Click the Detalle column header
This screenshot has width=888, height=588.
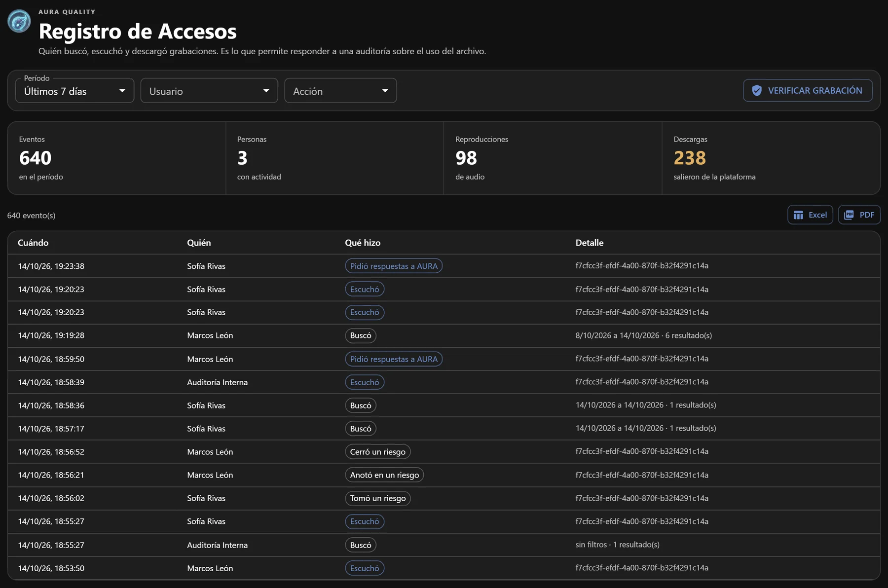click(x=590, y=243)
